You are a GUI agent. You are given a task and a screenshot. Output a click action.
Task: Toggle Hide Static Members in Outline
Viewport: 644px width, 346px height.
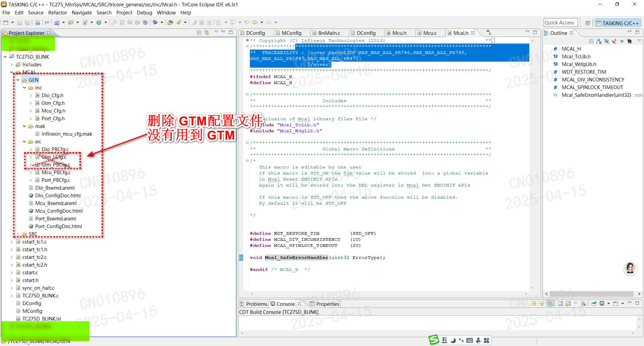click(x=614, y=41)
